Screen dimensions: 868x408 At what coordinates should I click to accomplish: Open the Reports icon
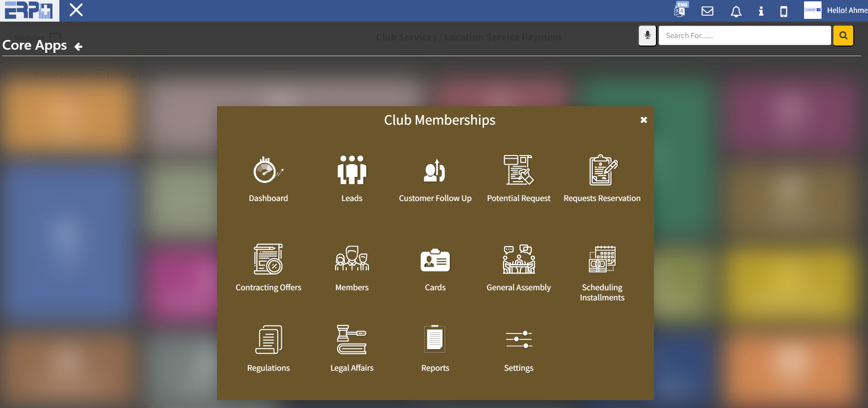pyautogui.click(x=435, y=340)
